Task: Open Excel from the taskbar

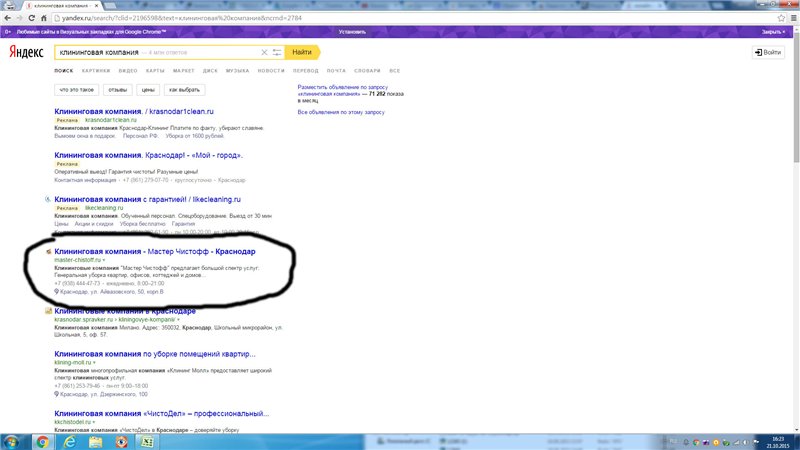Action: tap(147, 440)
